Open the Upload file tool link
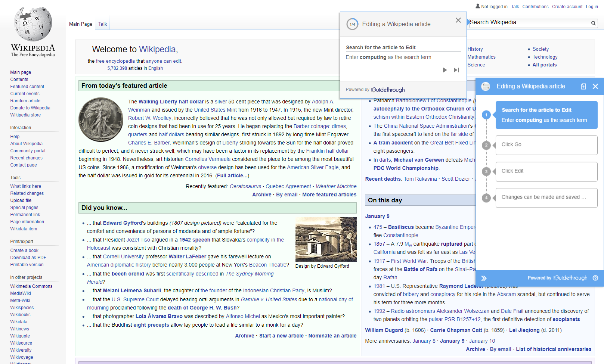 point(21,200)
